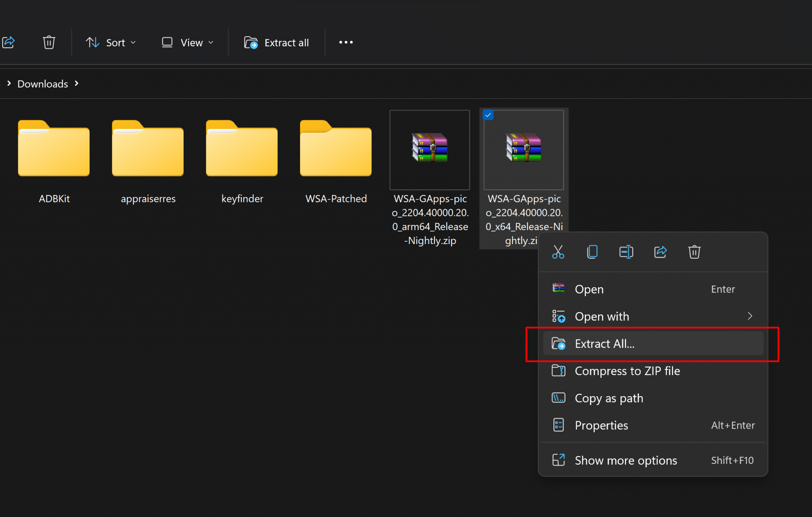812x517 pixels.
Task: Open Properties from the context menu
Action: (601, 425)
